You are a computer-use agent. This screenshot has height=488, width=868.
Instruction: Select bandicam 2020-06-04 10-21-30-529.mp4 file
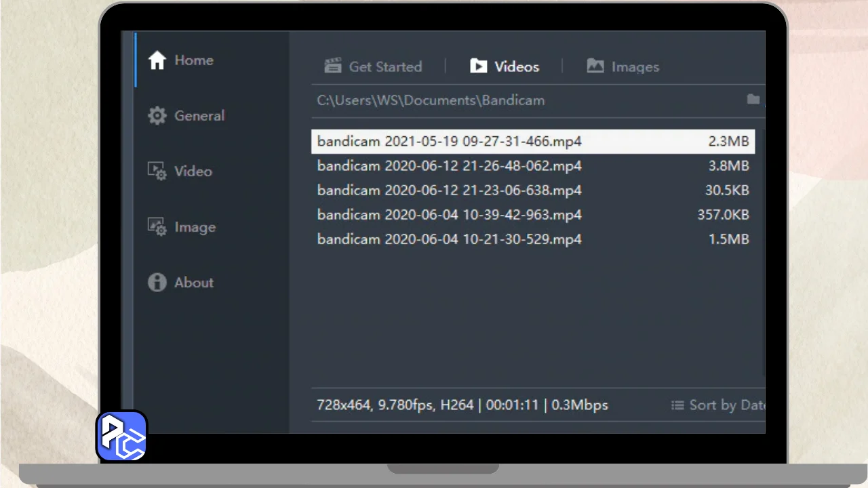(449, 239)
